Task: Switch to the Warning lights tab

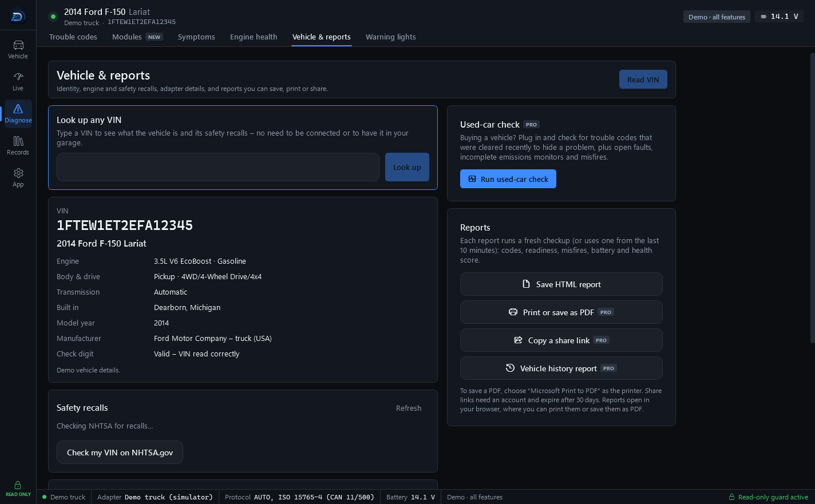Action: [x=391, y=37]
